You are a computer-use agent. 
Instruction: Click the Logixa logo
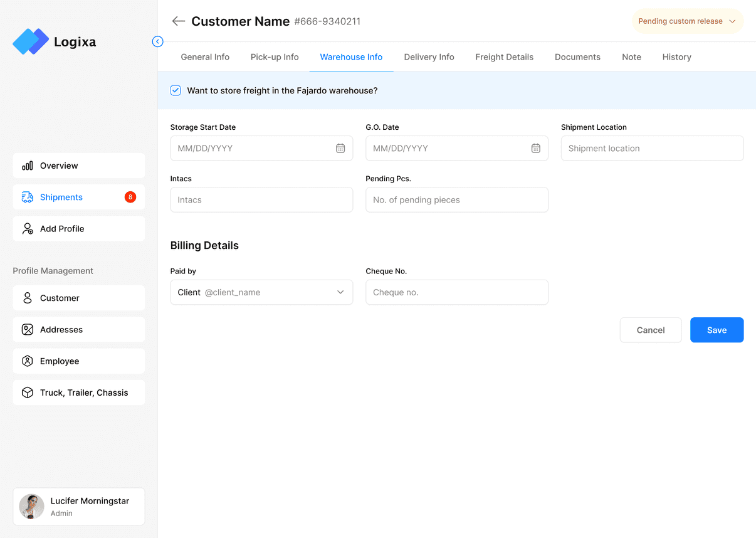31,42
